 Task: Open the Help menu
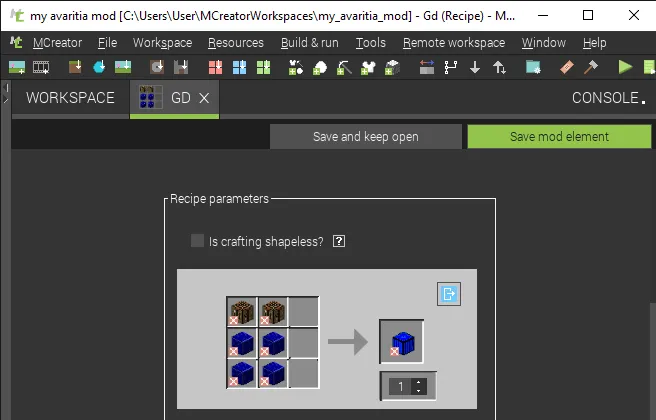(x=594, y=43)
